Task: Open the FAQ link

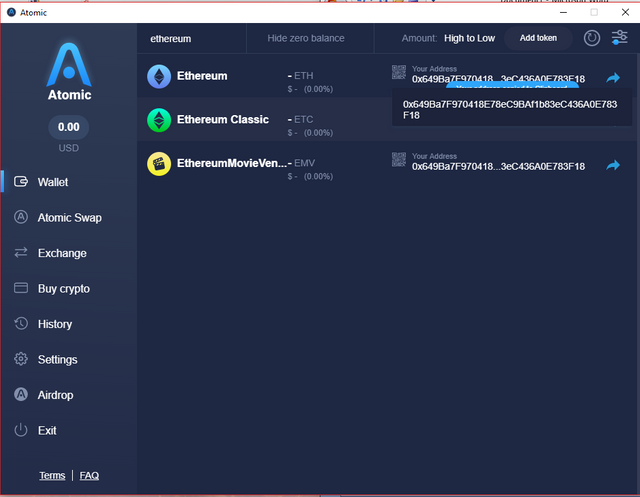Action: point(89,475)
